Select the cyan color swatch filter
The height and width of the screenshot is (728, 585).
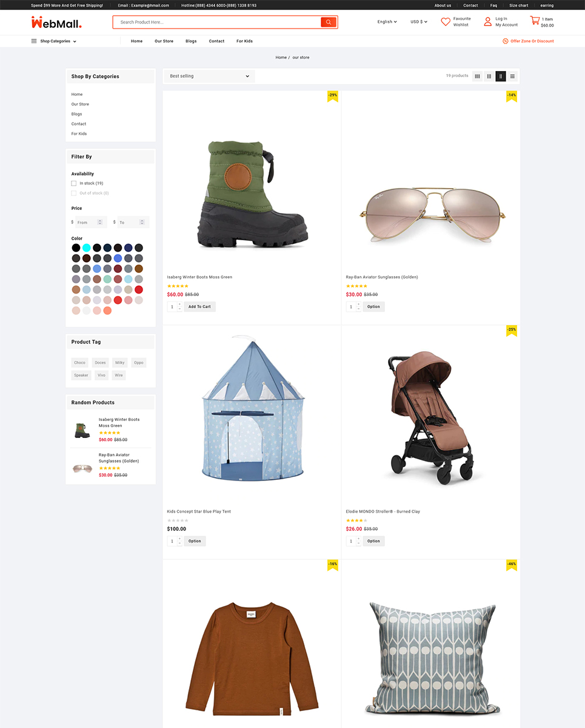[87, 248]
